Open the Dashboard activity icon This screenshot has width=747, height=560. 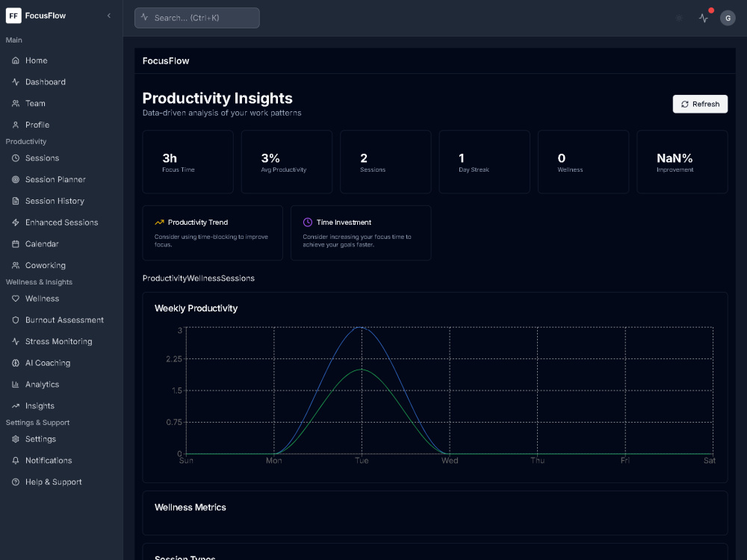coord(16,82)
